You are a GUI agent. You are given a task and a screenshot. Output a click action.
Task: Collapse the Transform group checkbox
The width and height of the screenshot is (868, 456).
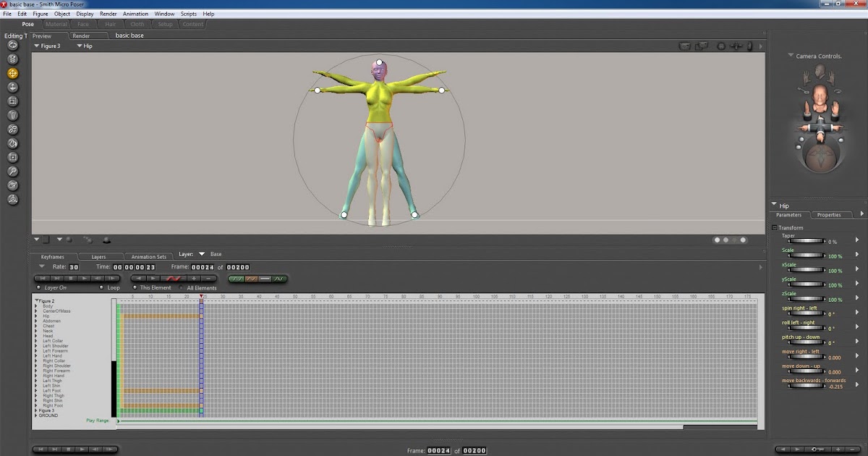(x=775, y=227)
